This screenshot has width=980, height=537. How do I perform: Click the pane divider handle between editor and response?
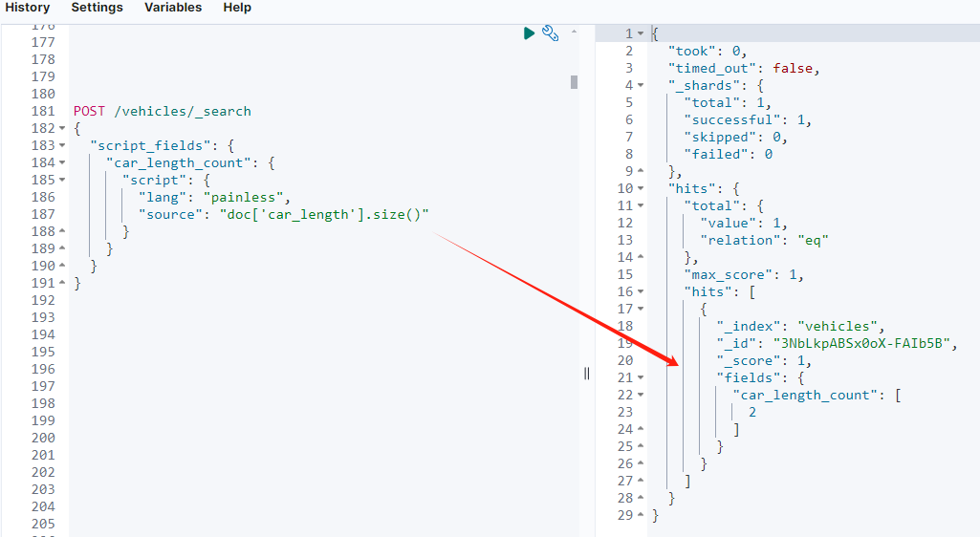[586, 374]
